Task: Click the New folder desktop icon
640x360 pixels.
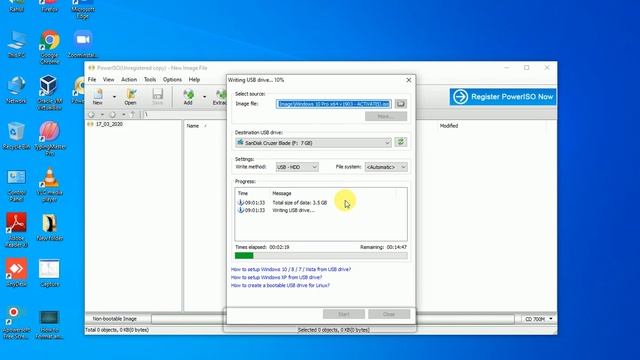Action: (x=49, y=227)
